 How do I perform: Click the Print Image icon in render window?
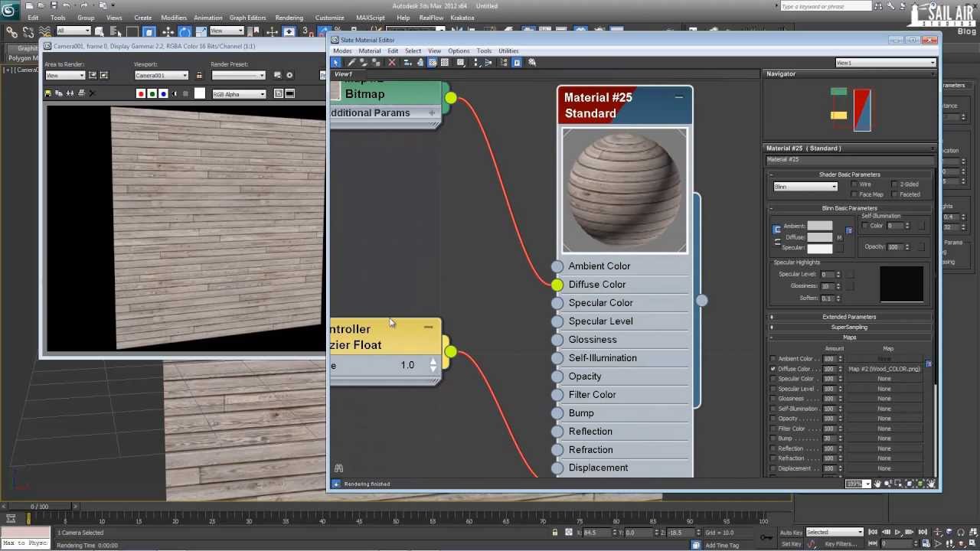80,93
